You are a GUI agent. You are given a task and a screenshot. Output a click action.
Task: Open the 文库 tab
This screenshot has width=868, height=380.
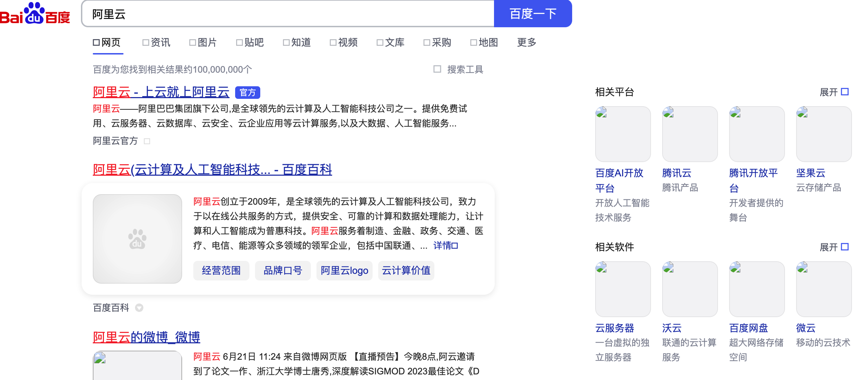(391, 43)
